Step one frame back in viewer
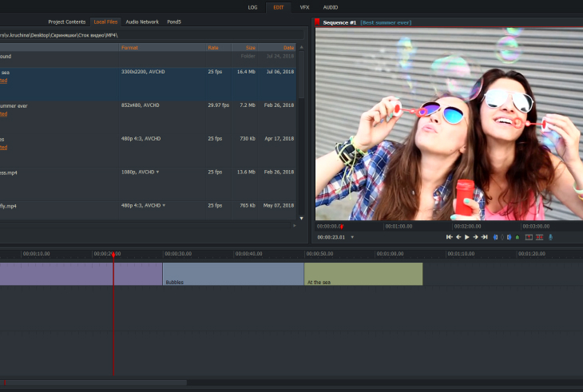 click(x=458, y=237)
